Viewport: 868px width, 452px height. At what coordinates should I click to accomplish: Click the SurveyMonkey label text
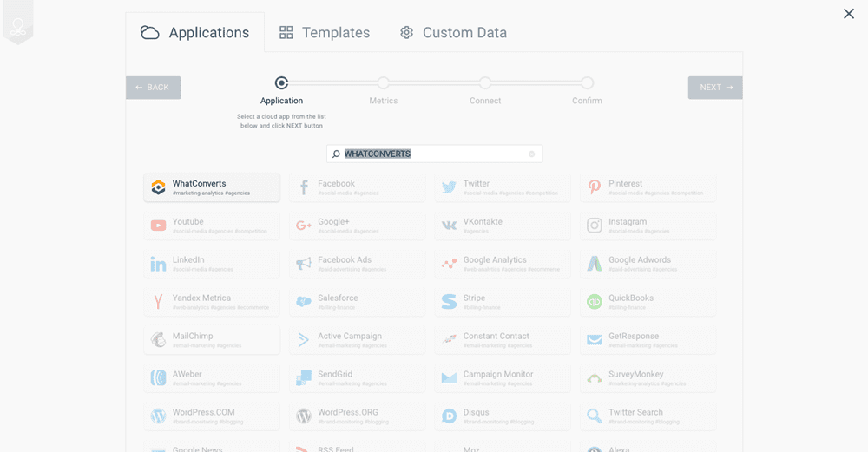pyautogui.click(x=636, y=374)
